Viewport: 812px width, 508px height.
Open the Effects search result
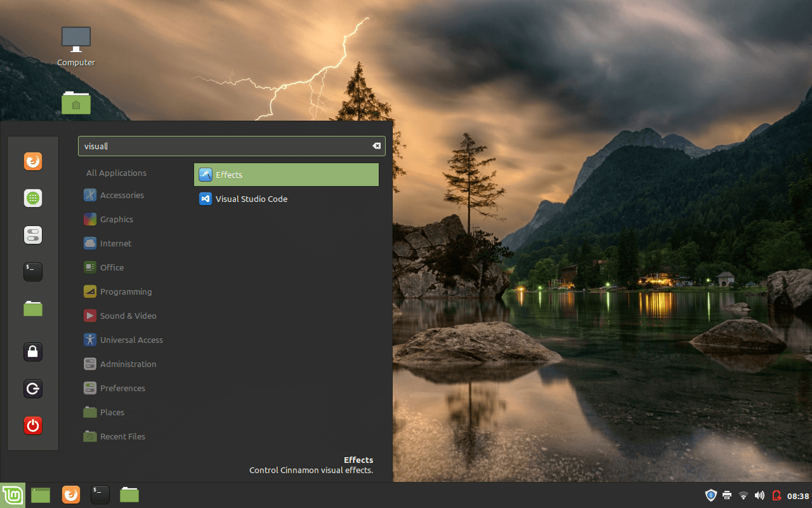[286, 175]
